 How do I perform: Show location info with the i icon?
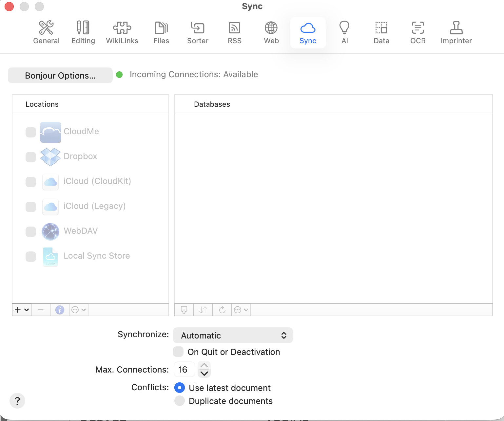click(x=60, y=310)
